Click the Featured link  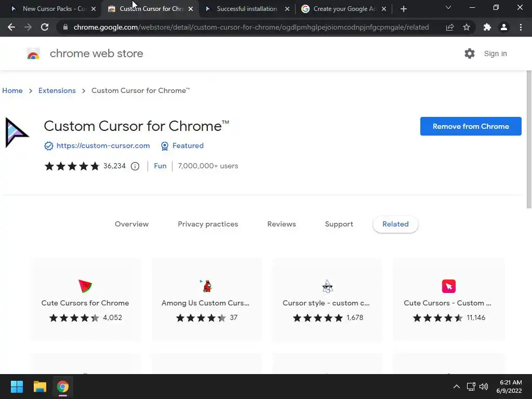188,146
